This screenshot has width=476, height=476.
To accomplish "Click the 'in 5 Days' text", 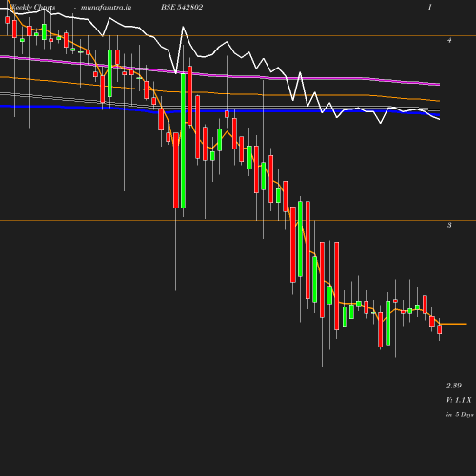I will (x=460, y=414).
